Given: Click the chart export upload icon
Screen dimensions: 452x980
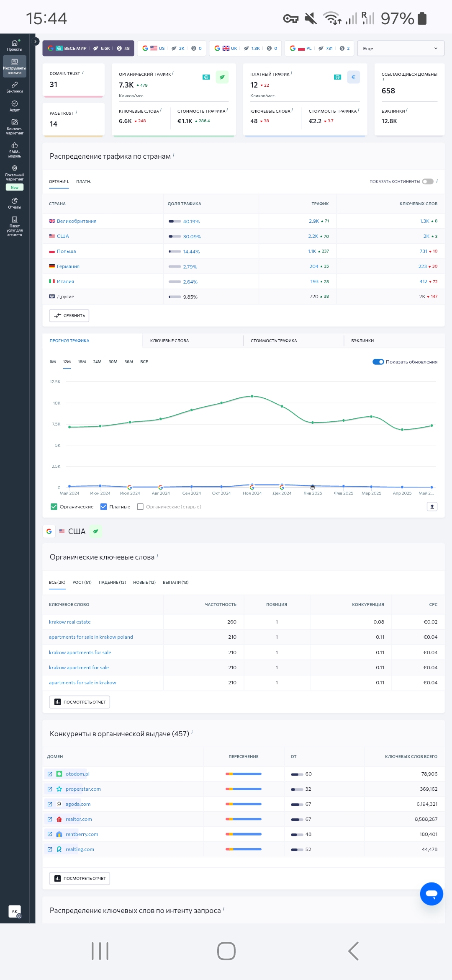Looking at the screenshot, I should (432, 507).
